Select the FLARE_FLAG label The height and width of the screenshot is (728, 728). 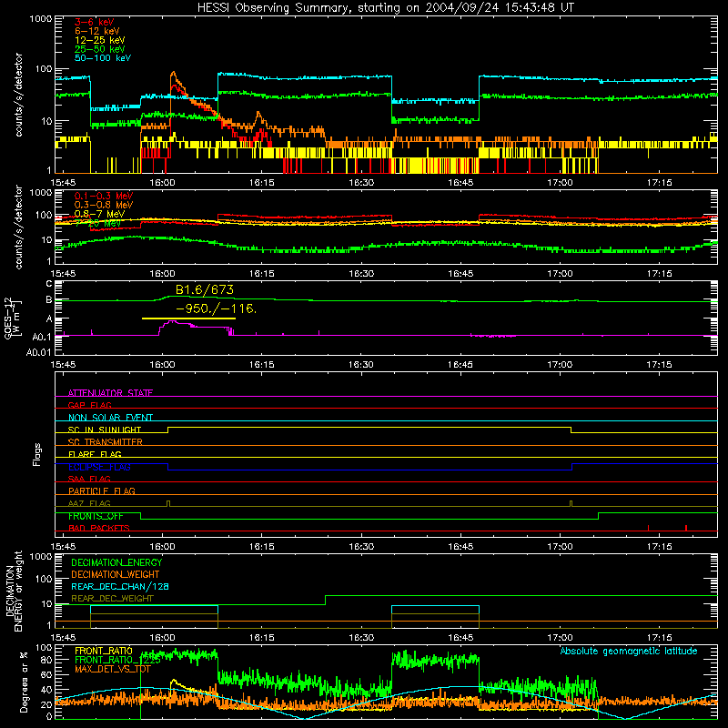(95, 454)
